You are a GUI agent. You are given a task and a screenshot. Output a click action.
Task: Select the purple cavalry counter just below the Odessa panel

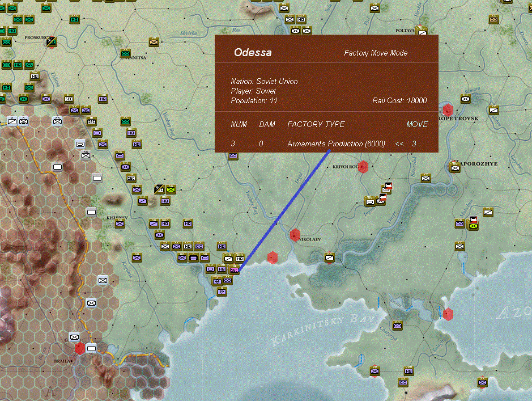(x=233, y=156)
